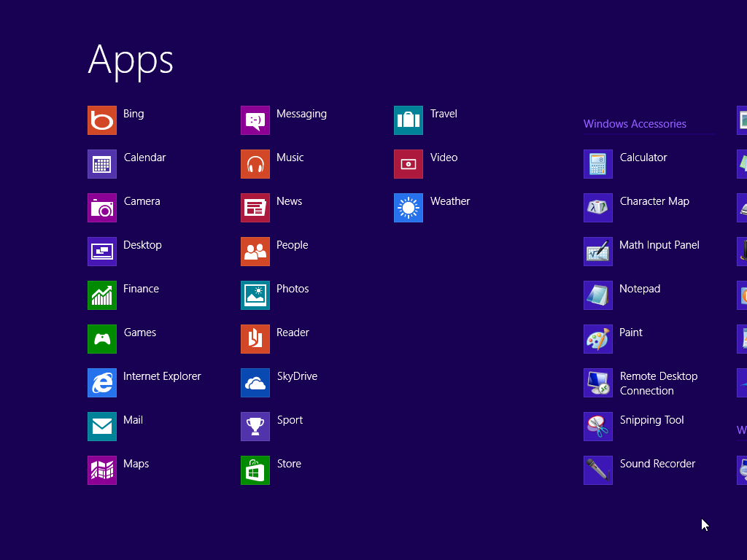
Task: Open the Character Map icon
Action: [598, 208]
